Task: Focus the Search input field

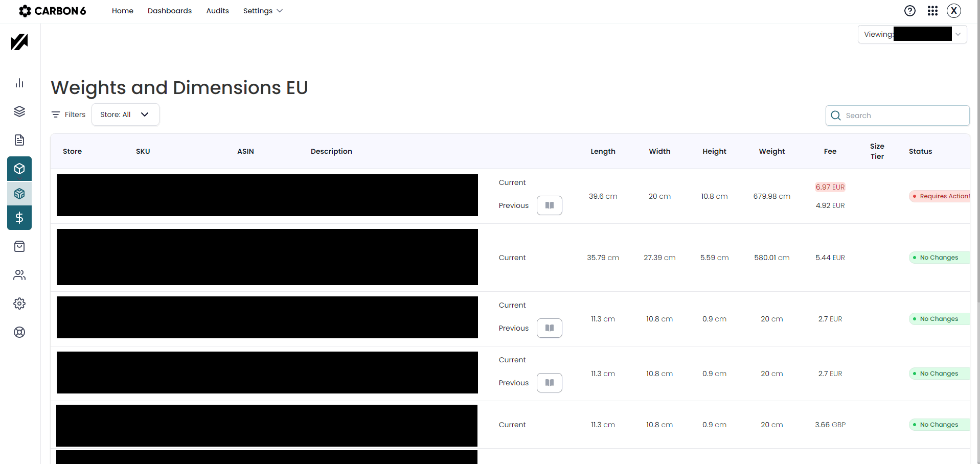Action: tap(897, 115)
